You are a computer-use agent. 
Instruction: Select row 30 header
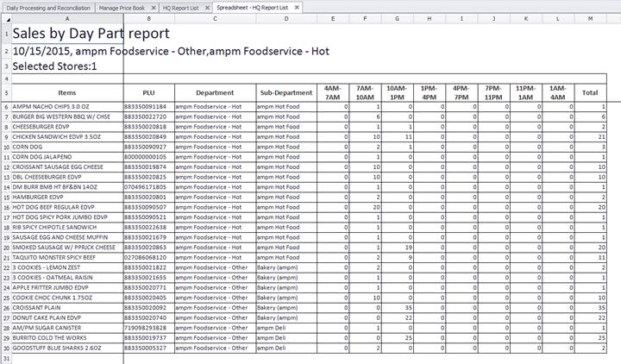(x=6, y=348)
